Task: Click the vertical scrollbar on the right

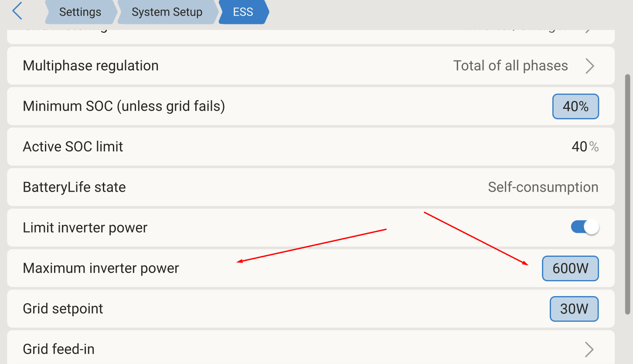Action: 628,194
